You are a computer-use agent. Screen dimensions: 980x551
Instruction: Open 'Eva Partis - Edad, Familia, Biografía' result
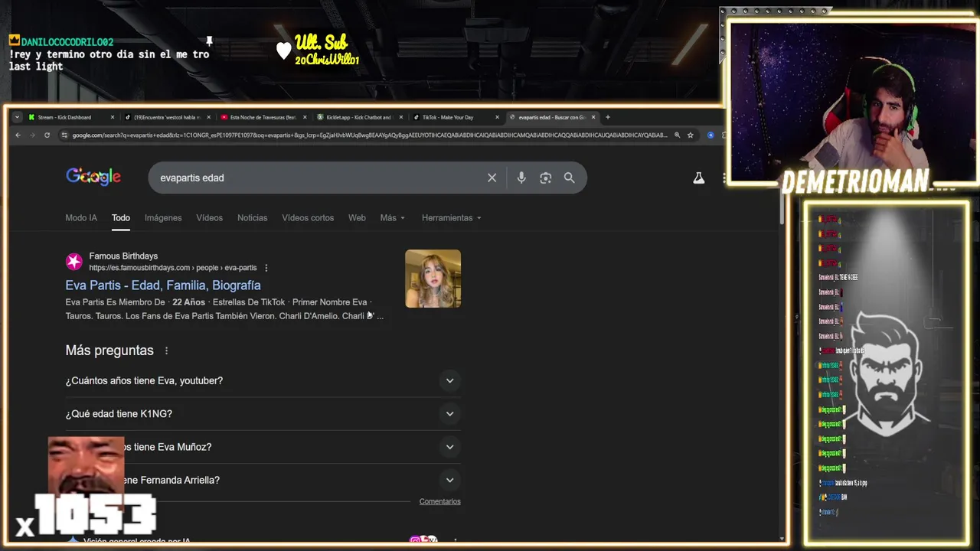point(163,285)
